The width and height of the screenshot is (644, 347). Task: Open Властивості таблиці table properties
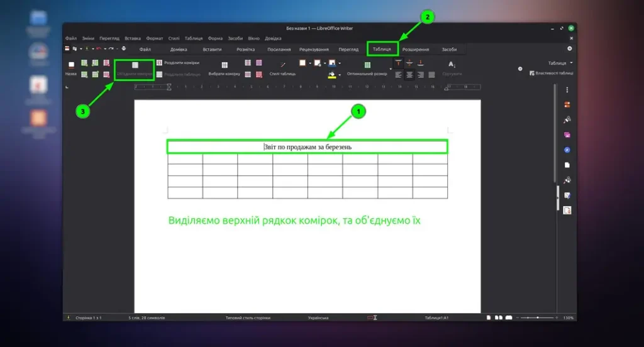coord(552,73)
